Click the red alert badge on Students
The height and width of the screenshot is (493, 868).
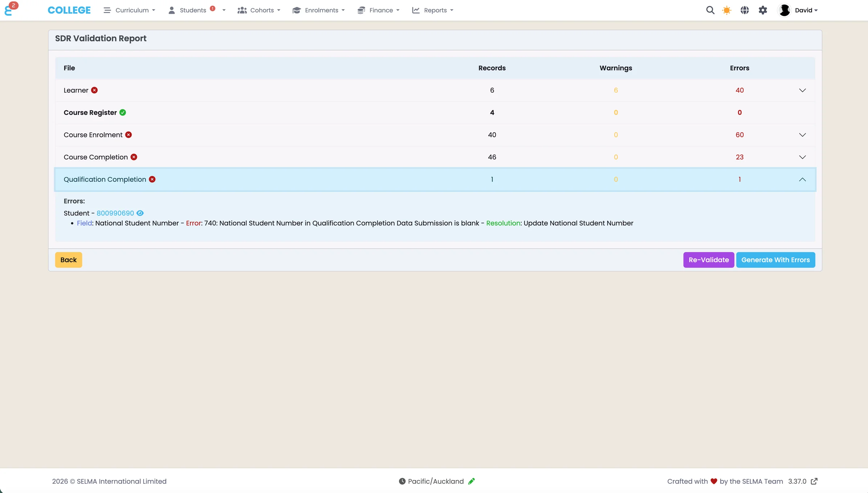coord(213,8)
